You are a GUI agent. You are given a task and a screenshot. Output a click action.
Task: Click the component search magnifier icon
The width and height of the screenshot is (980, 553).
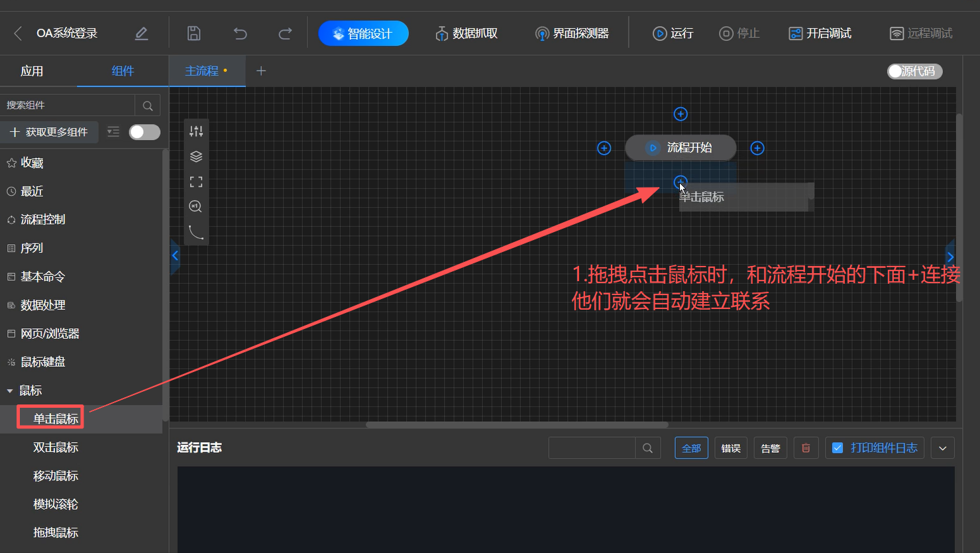coord(148,105)
